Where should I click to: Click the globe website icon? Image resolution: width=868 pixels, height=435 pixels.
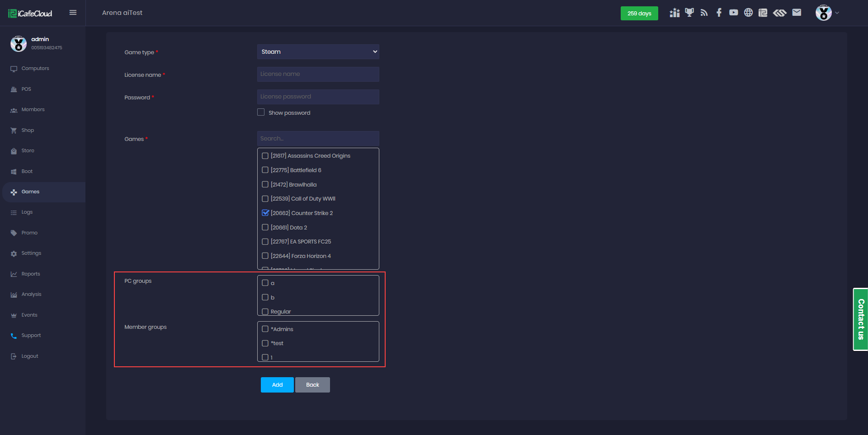[x=748, y=13]
